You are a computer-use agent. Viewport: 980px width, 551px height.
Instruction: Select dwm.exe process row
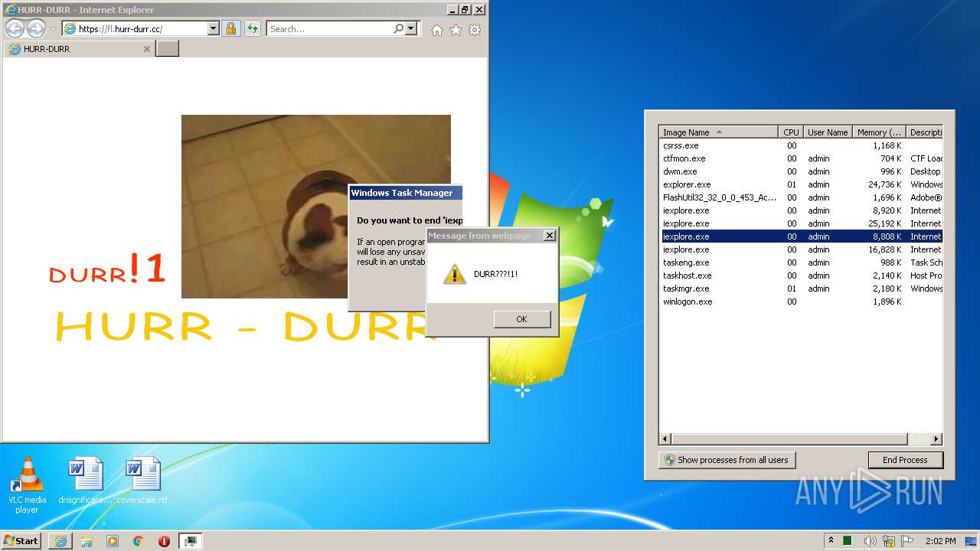(802, 171)
